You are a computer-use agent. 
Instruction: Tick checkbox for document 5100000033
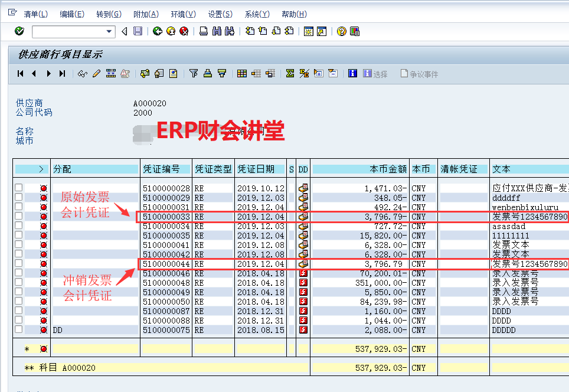19,216
